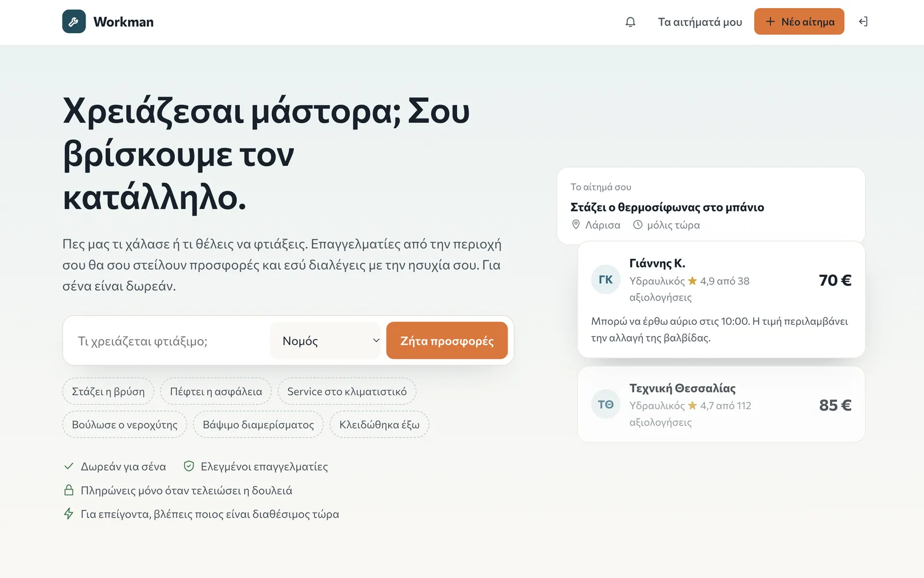Select the Βούλωσε ο νεροχύτης chip
This screenshot has width=924, height=578.
coord(125,424)
